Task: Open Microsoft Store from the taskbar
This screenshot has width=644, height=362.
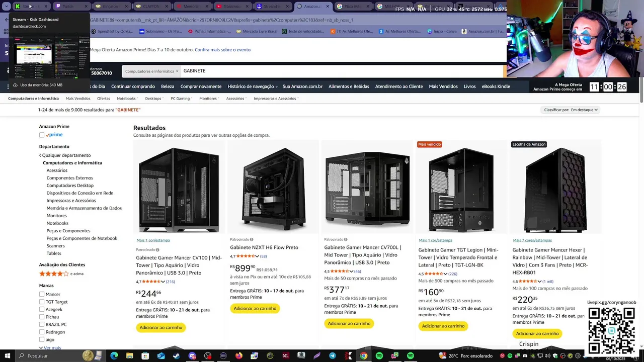Action: tap(145, 356)
